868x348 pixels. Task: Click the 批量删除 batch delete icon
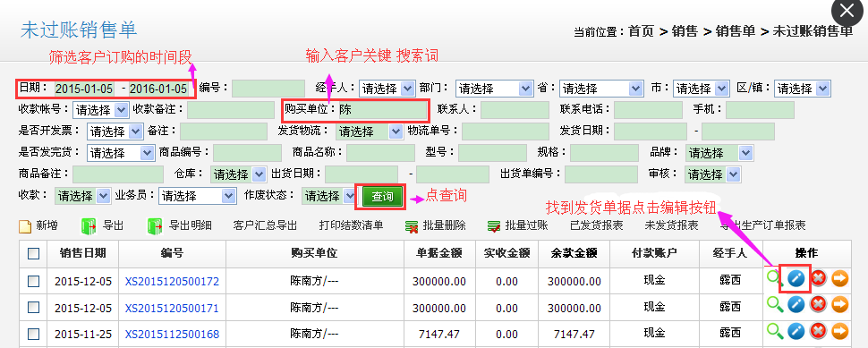(412, 225)
